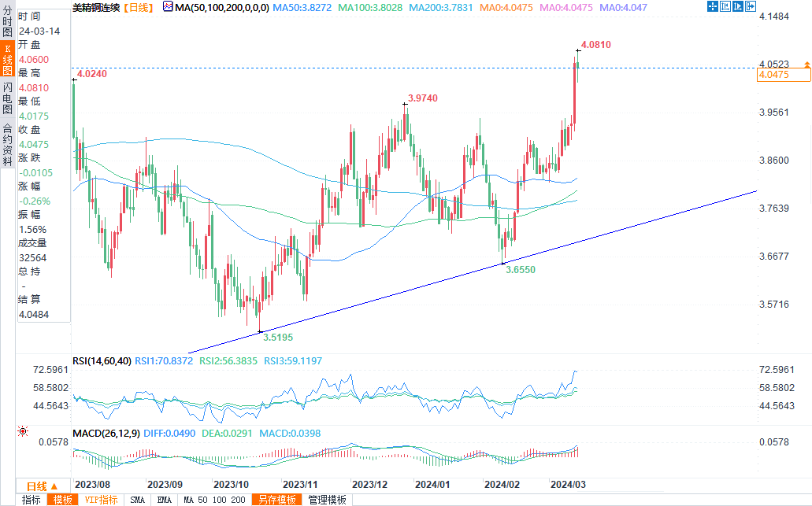Click the date 24-03-14 in info panel

pos(39,31)
